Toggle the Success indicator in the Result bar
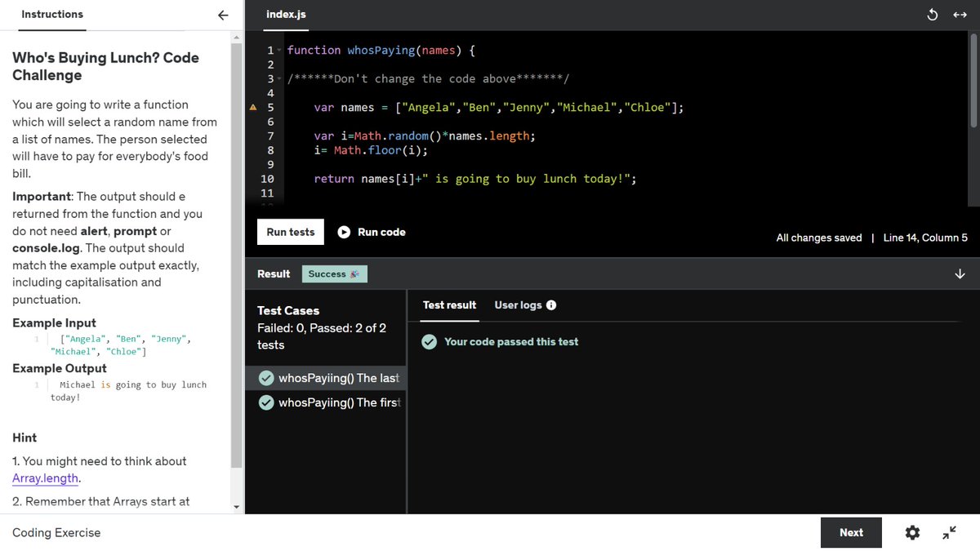Image resolution: width=980 pixels, height=551 pixels. pos(334,273)
